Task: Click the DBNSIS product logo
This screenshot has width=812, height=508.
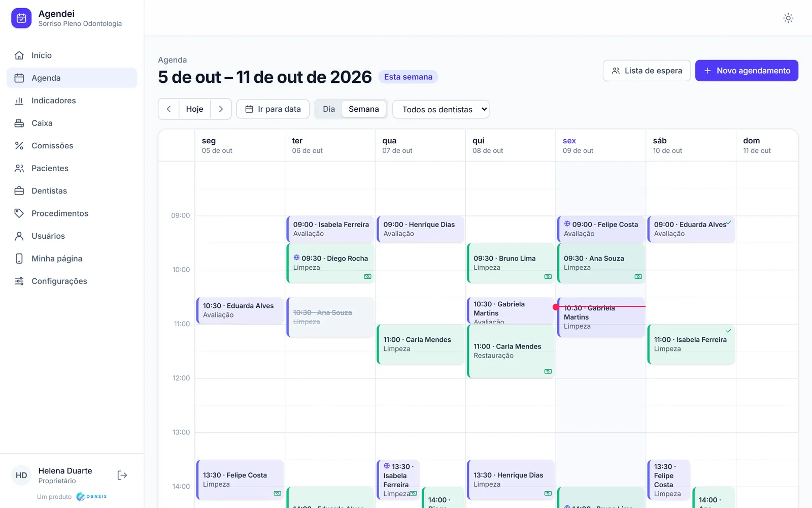Action: point(91,497)
